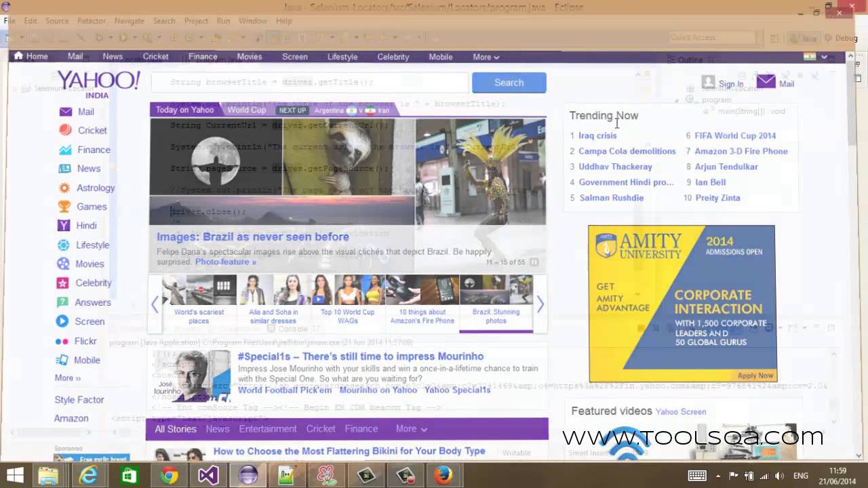The height and width of the screenshot is (488, 868).
Task: Show previous thumbnails in the carousel
Action: click(x=155, y=304)
